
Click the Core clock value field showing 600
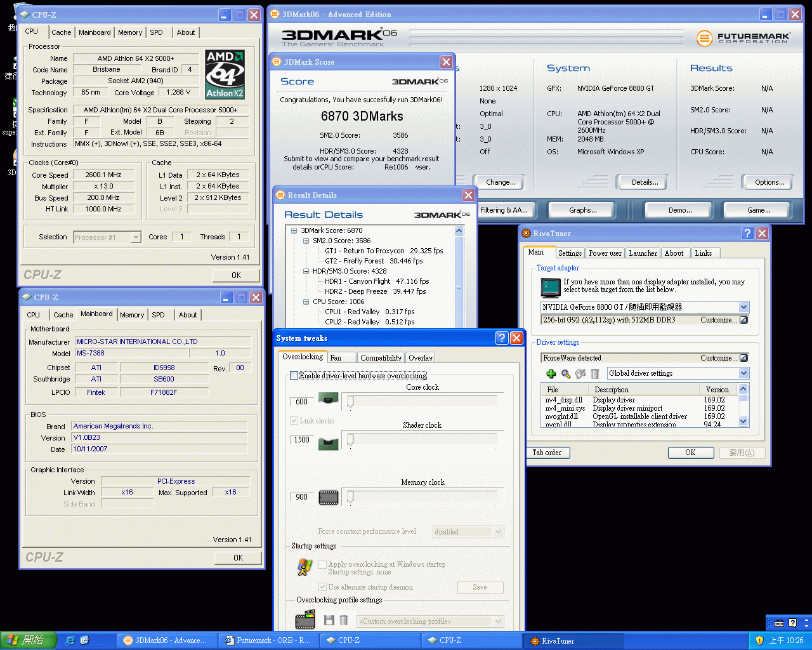302,401
